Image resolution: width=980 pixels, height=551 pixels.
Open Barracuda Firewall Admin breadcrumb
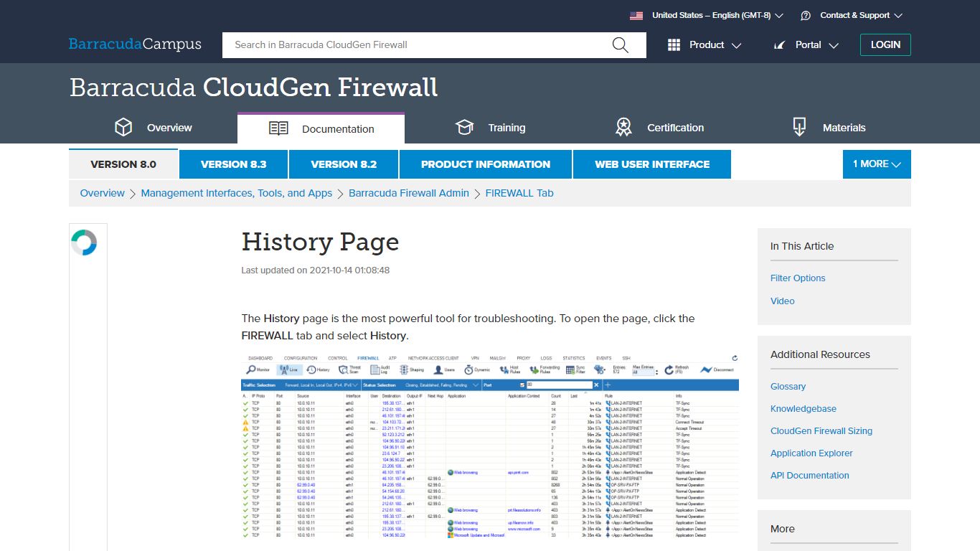409,193
